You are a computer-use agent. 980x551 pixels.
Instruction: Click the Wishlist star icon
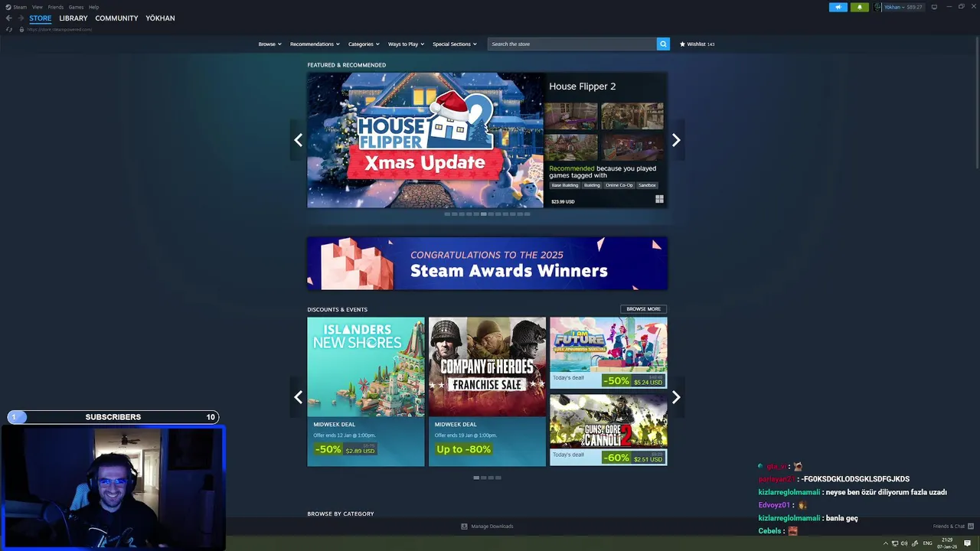(682, 44)
